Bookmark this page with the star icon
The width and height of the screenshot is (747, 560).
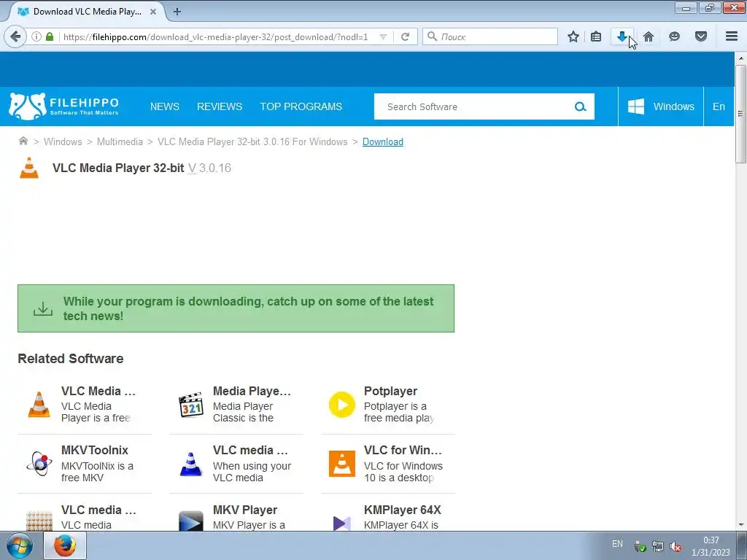(573, 36)
